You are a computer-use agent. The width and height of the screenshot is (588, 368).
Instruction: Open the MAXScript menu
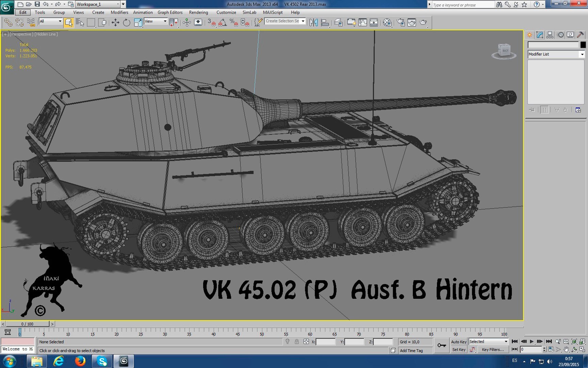273,12
